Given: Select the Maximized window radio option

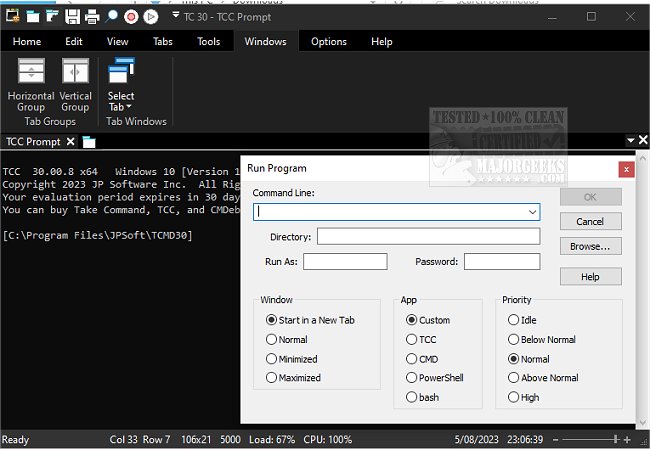Looking at the screenshot, I should pos(271,378).
